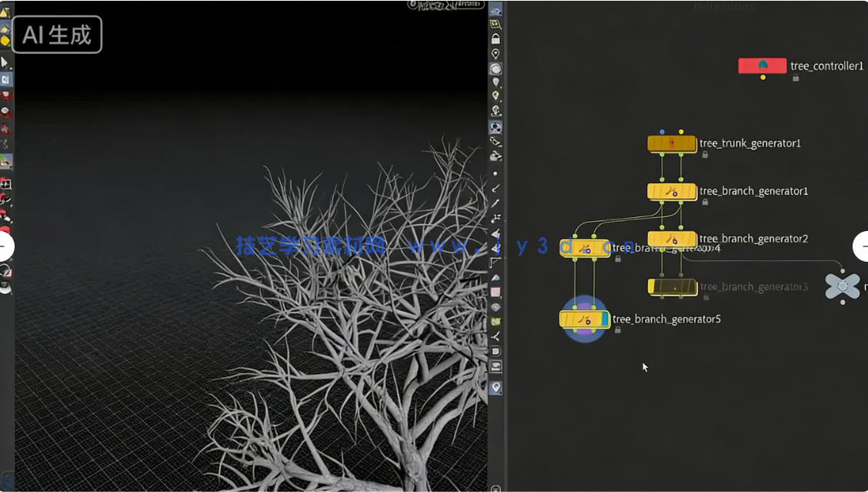Image resolution: width=868 pixels, height=492 pixels.
Task: Click the yellow color dot under tree_controller1
Action: (763, 77)
